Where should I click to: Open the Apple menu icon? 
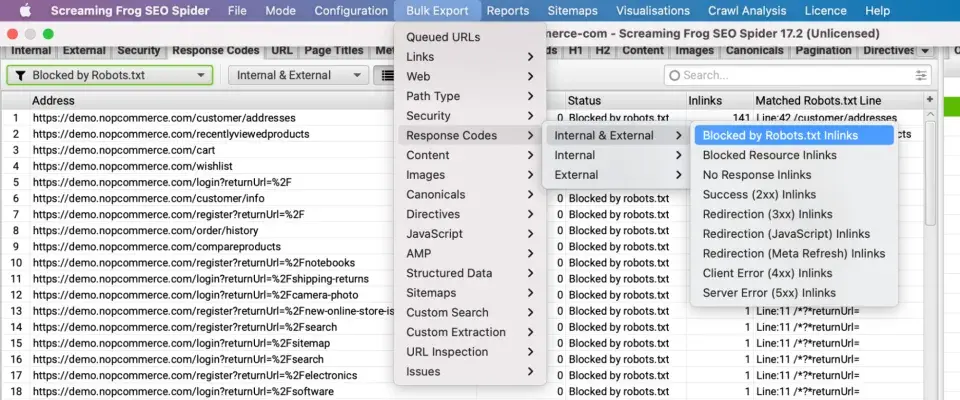pyautogui.click(x=25, y=10)
